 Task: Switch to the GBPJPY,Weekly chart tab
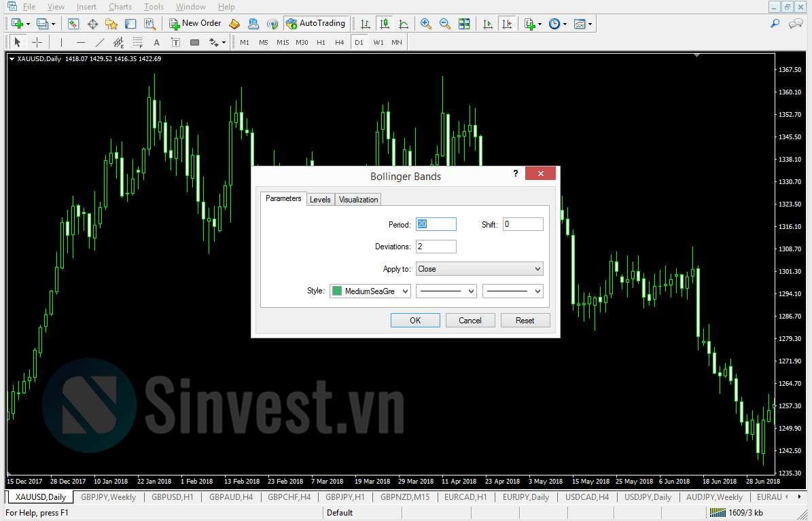109,497
